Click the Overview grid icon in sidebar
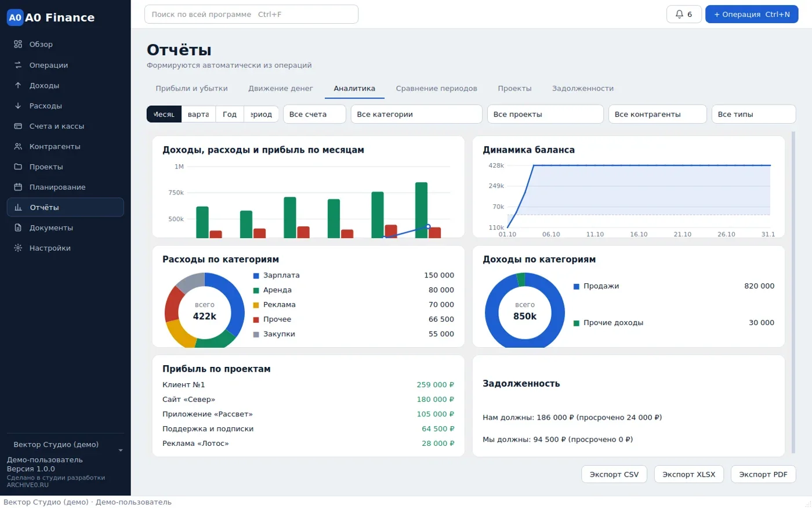This screenshot has width=812, height=508. point(18,44)
